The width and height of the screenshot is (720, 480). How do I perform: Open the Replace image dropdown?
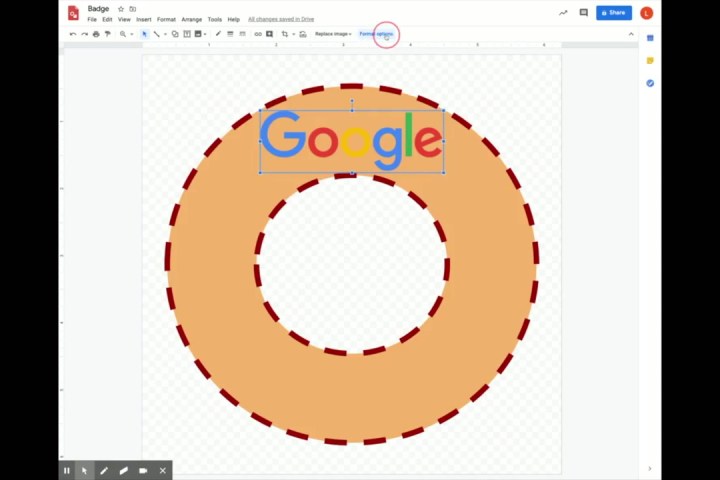(x=333, y=34)
